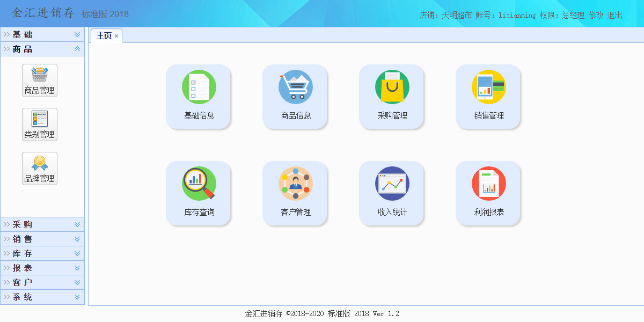Open the 采购管理 shopping bag icon
Screen dimensions: 644x322
click(392, 87)
